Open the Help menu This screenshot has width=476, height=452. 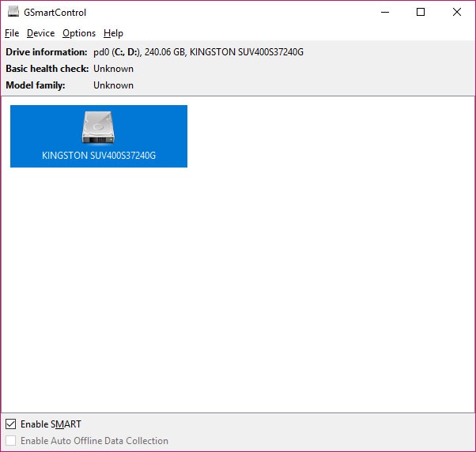tap(113, 33)
